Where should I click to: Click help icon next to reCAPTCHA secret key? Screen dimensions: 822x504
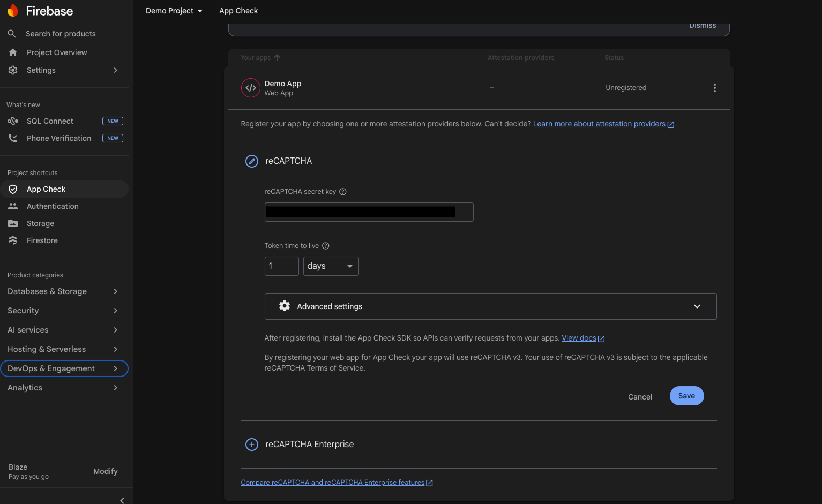pyautogui.click(x=343, y=192)
